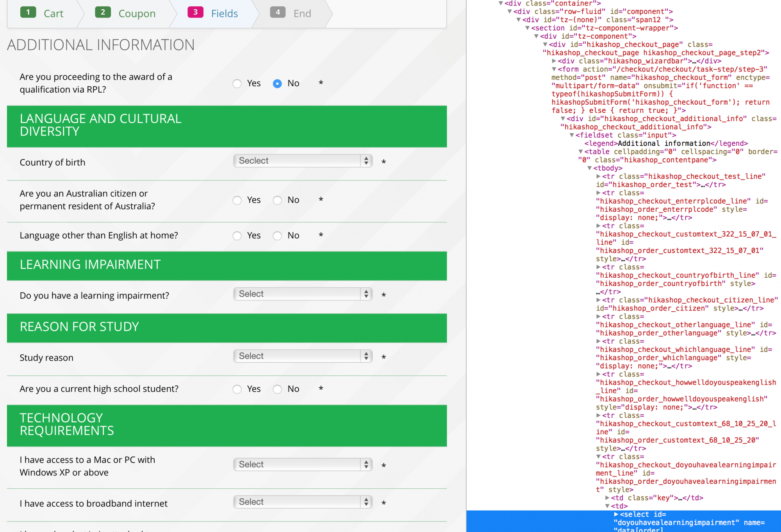This screenshot has height=532, width=781.
Task: Select No for Australian citizen question
Action: (277, 200)
